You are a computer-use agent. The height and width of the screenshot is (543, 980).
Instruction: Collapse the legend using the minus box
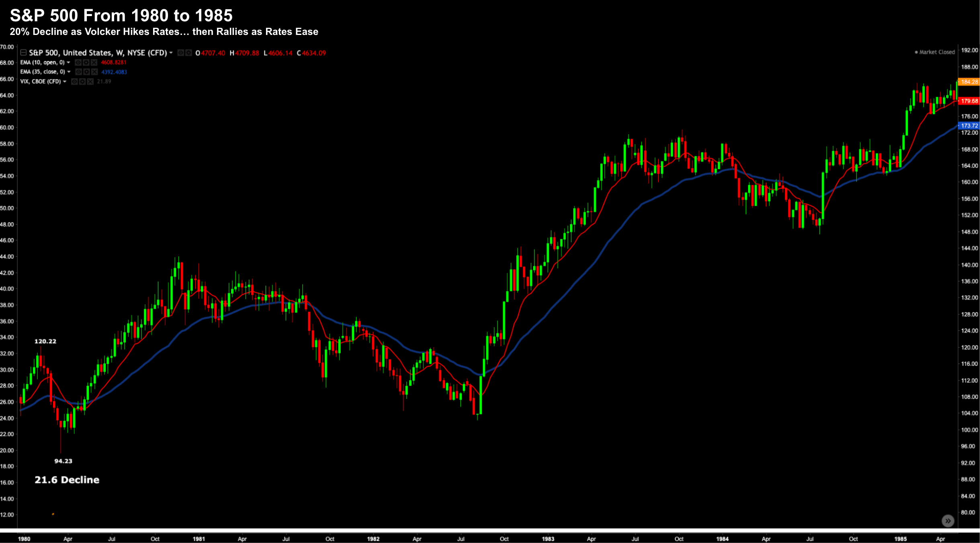tap(23, 53)
